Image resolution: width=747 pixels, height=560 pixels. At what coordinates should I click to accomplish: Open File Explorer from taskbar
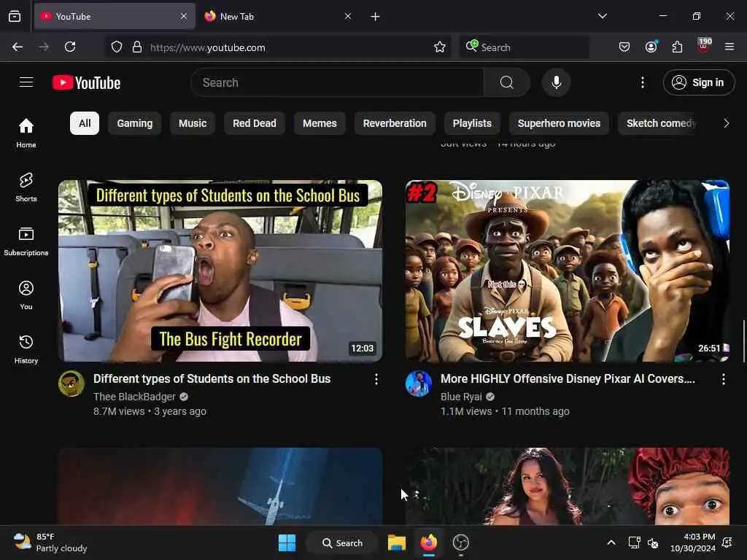[x=396, y=542]
